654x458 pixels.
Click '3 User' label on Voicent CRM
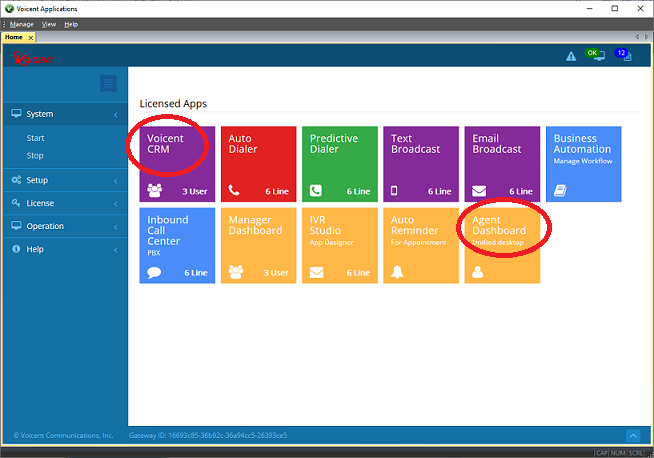[195, 191]
